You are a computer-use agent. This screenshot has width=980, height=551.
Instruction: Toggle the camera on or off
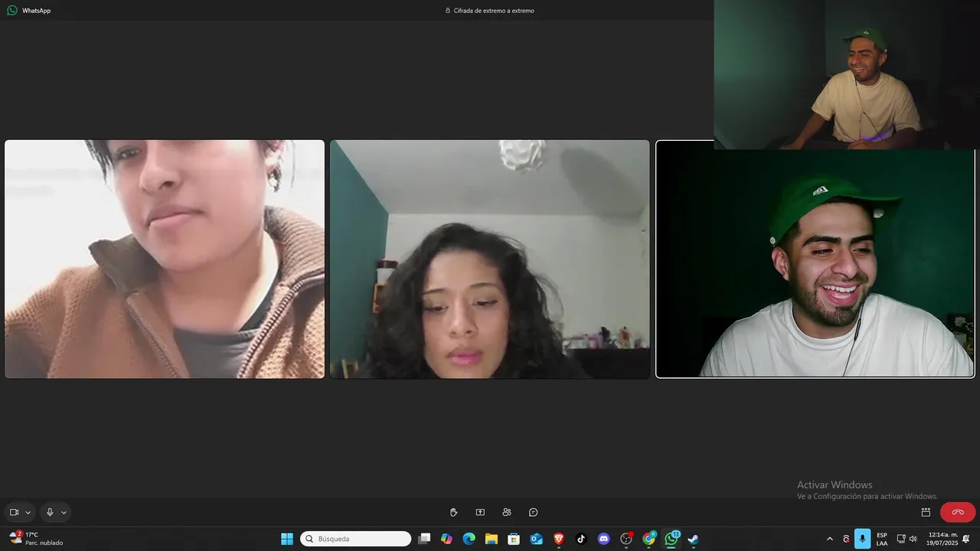point(14,512)
